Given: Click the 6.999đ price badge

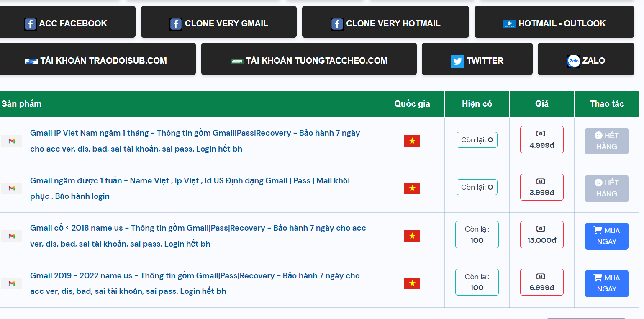Looking at the screenshot, I should [542, 282].
